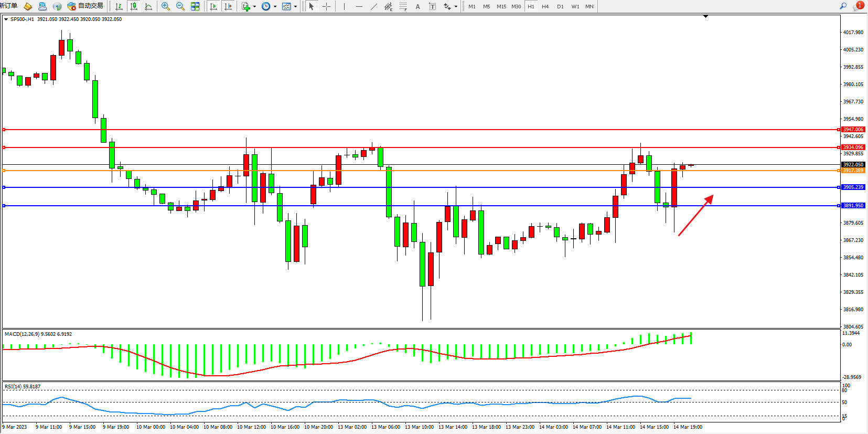Image resolution: width=868 pixels, height=434 pixels.
Task: Open the search magnifier in top right
Action: coord(843,6)
